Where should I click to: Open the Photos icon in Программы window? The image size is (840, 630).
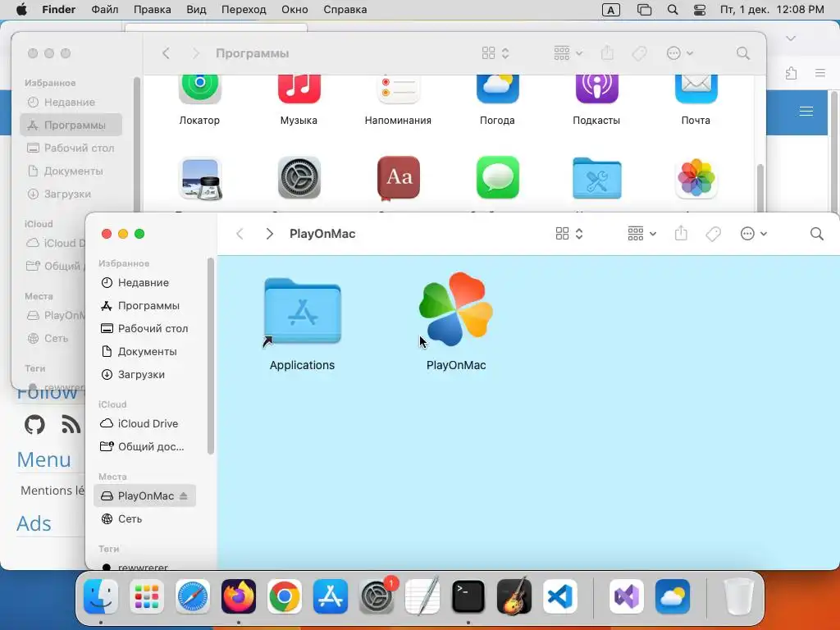pyautogui.click(x=696, y=178)
